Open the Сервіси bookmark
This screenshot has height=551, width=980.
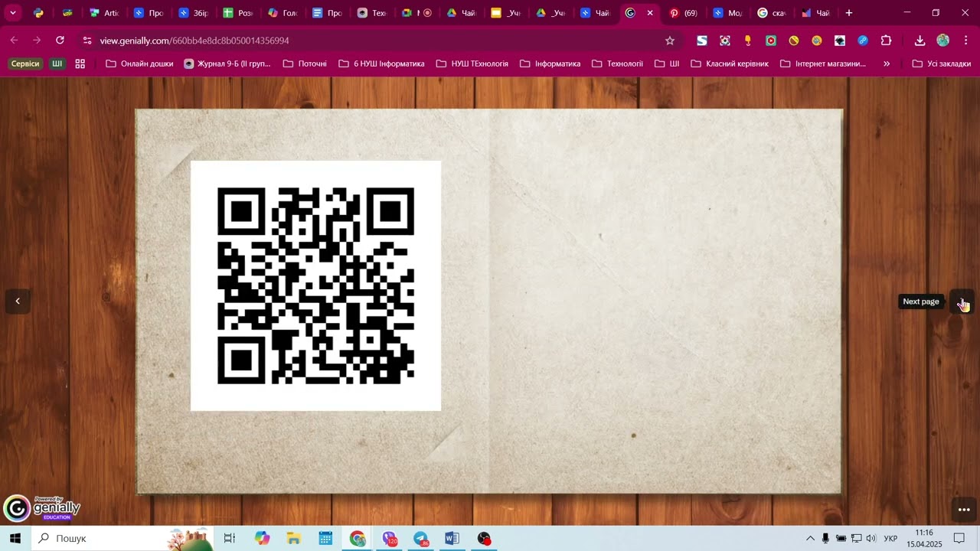[x=25, y=64]
